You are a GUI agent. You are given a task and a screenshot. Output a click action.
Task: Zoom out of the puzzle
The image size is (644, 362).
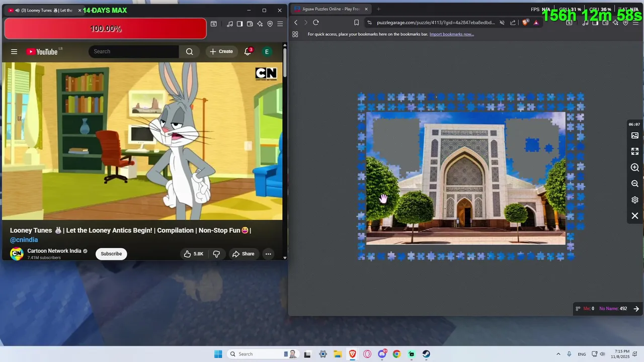click(635, 184)
